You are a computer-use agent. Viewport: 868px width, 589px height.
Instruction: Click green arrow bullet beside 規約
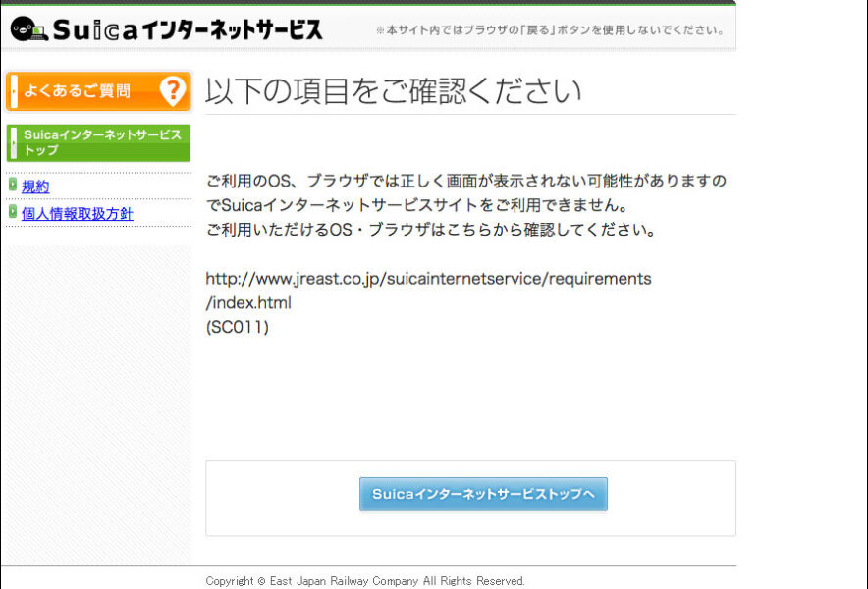pyautogui.click(x=13, y=185)
